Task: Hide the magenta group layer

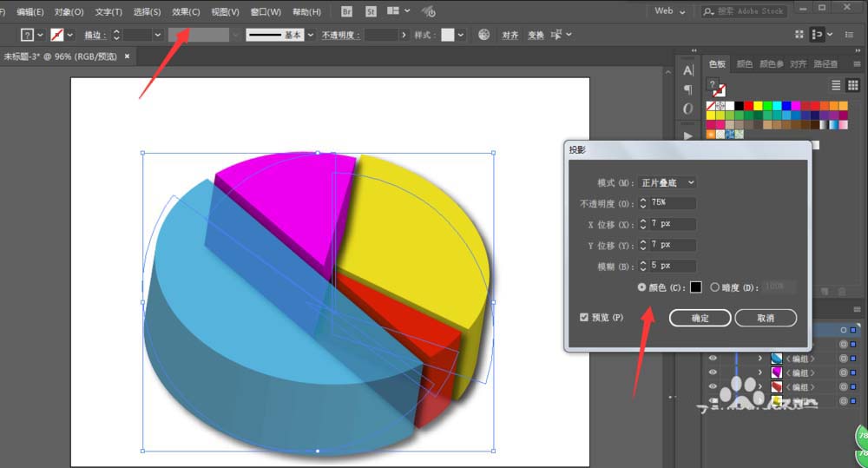Action: (x=713, y=372)
